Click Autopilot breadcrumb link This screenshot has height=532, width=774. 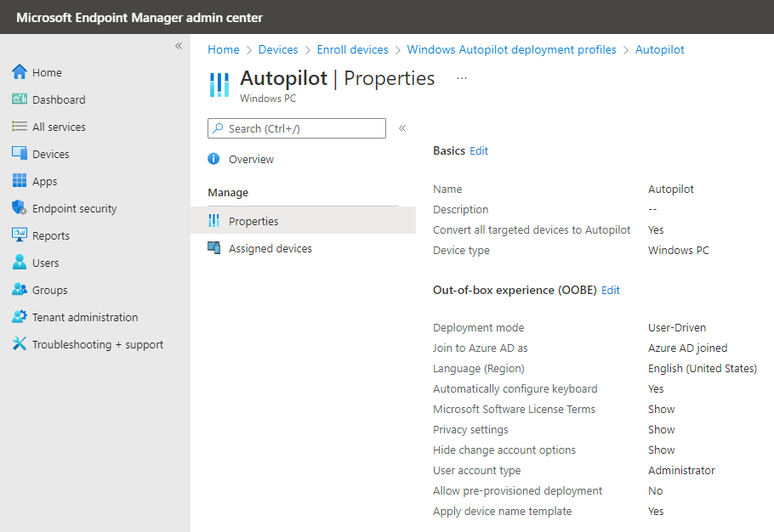659,49
